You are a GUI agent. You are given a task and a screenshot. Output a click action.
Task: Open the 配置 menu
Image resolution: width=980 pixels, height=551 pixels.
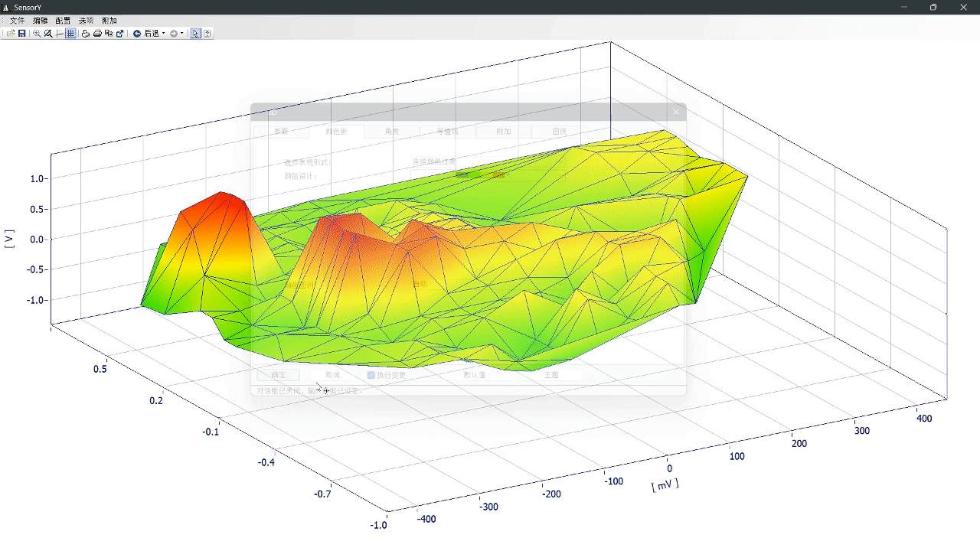pos(63,21)
